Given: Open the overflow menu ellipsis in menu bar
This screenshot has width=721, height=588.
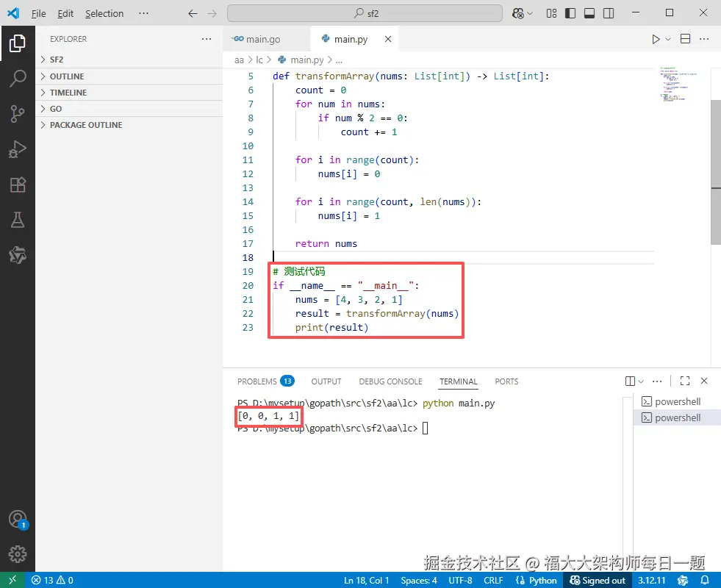Looking at the screenshot, I should tap(143, 13).
